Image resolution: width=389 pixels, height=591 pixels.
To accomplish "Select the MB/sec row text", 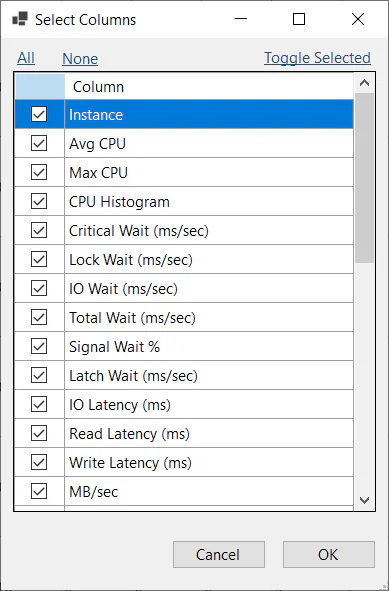I will [x=93, y=492].
